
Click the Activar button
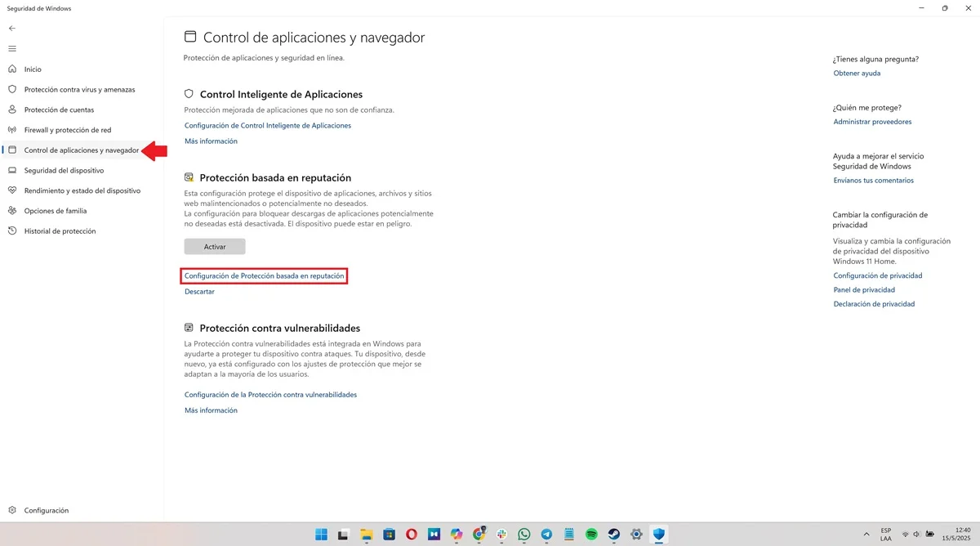click(215, 246)
